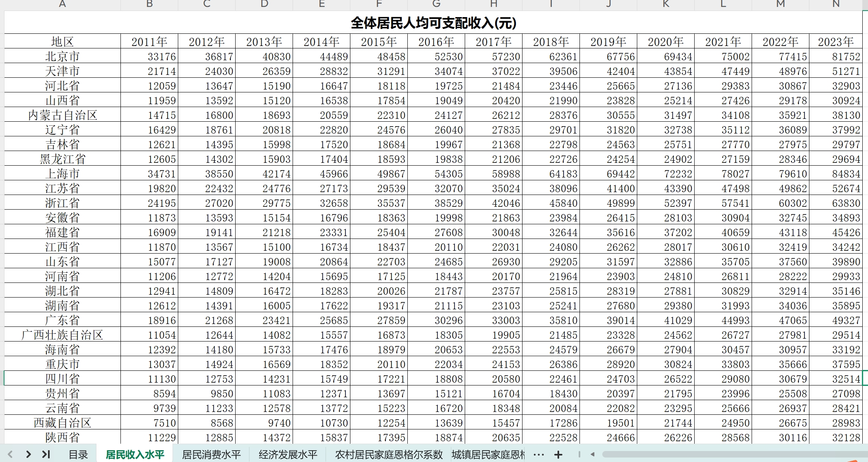The width and height of the screenshot is (868, 462).
Task: Select the 2023年 header cell
Action: click(835, 42)
